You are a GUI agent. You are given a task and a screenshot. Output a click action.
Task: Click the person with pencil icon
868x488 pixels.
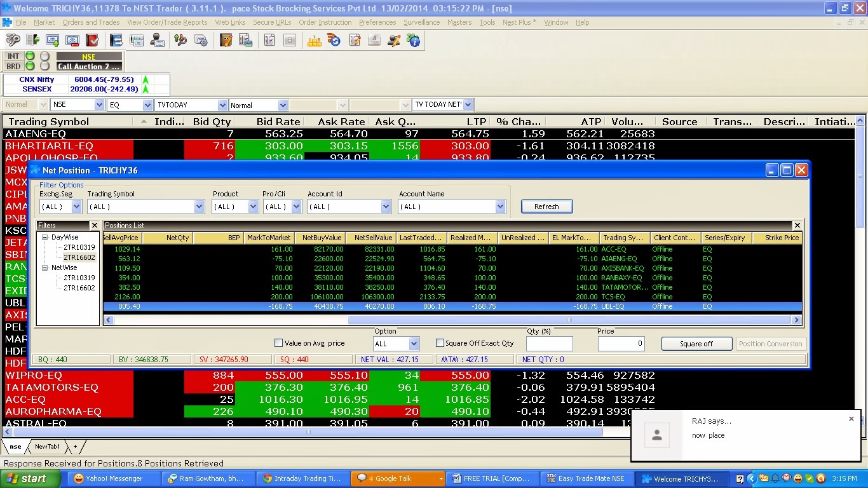[x=394, y=40]
